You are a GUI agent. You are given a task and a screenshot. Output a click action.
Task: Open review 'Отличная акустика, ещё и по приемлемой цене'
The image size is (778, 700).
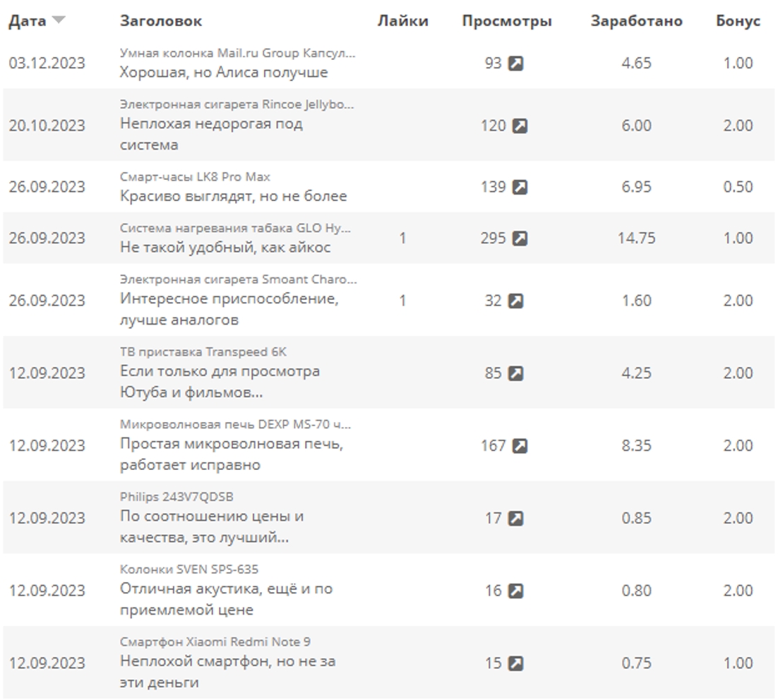(226, 599)
